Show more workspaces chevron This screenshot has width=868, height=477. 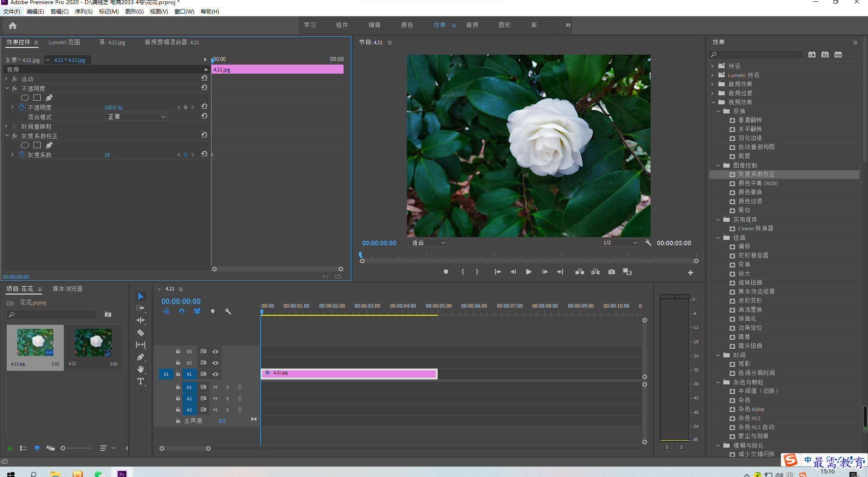[x=568, y=25]
